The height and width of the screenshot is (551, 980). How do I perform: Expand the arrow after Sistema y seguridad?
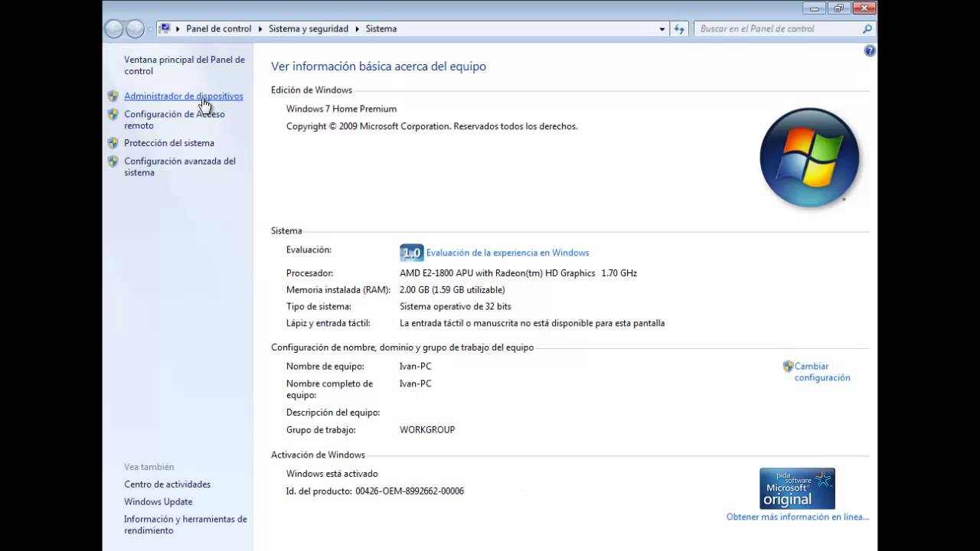pyautogui.click(x=357, y=29)
